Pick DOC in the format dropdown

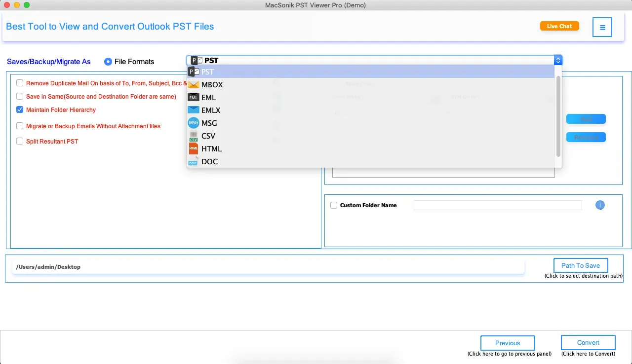click(x=371, y=161)
